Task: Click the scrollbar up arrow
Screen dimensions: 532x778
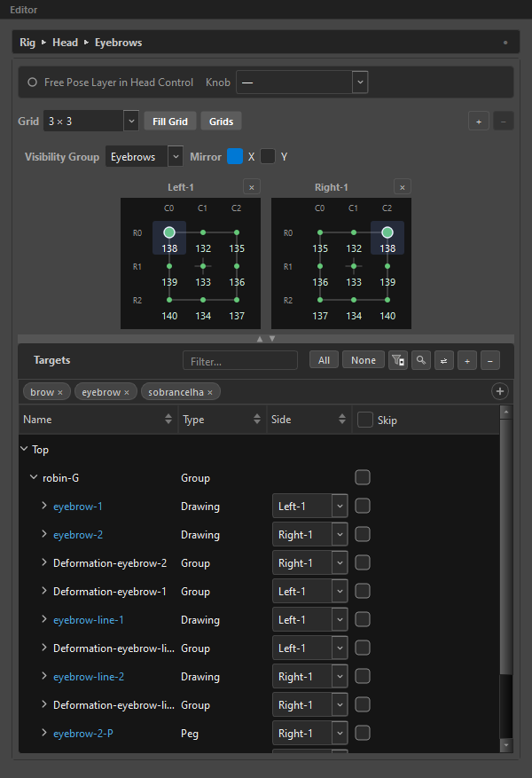Action: click(x=505, y=412)
